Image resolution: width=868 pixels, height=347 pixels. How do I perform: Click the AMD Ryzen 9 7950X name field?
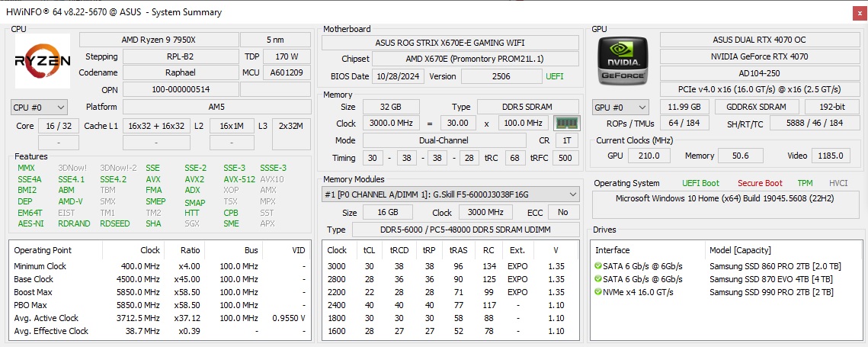[158, 40]
